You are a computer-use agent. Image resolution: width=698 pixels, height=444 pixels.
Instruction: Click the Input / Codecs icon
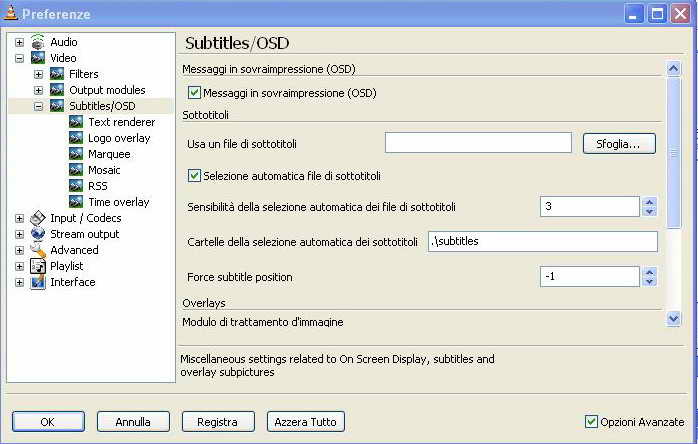[x=38, y=218]
